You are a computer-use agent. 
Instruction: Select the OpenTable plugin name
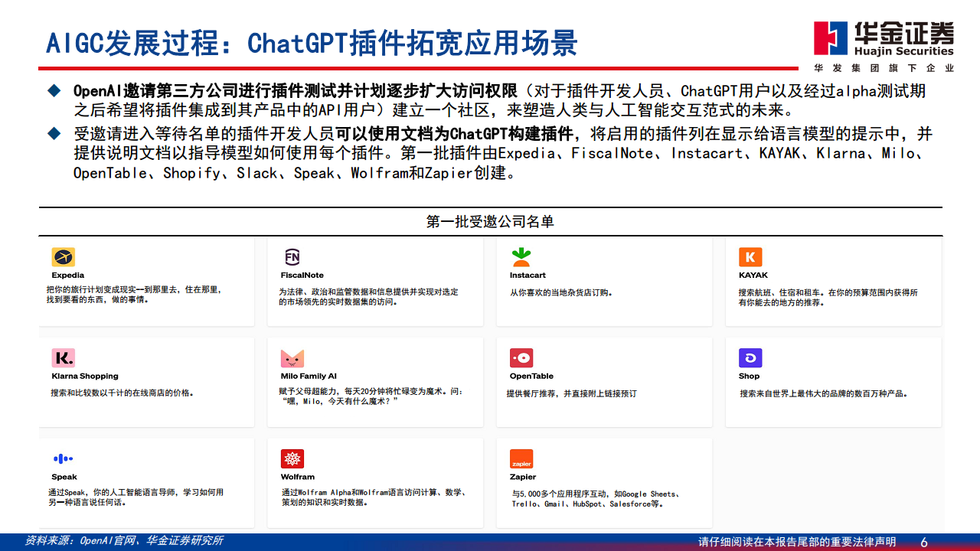coord(531,377)
